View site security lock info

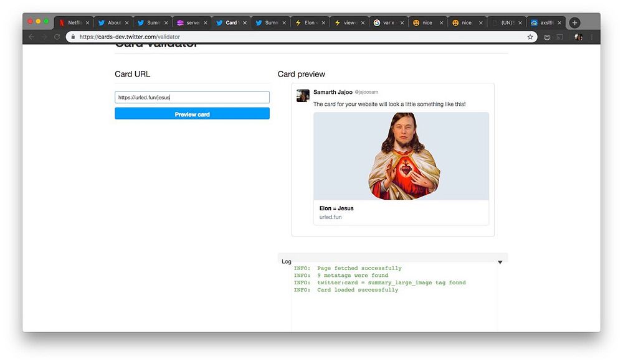(x=73, y=37)
